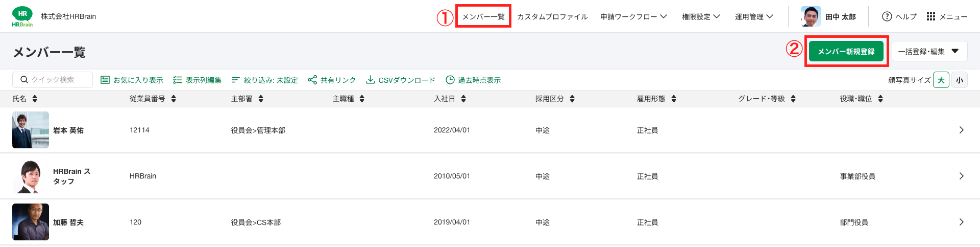This screenshot has height=247, width=980.
Task: Click the name 加藤 哲夫
Action: [68, 222]
